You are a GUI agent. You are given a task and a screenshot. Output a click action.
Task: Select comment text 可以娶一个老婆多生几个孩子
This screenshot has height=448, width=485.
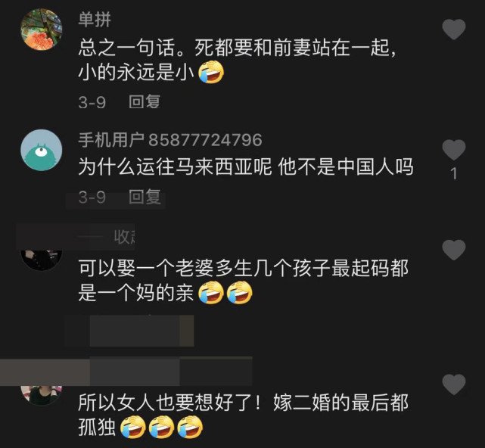(x=204, y=268)
